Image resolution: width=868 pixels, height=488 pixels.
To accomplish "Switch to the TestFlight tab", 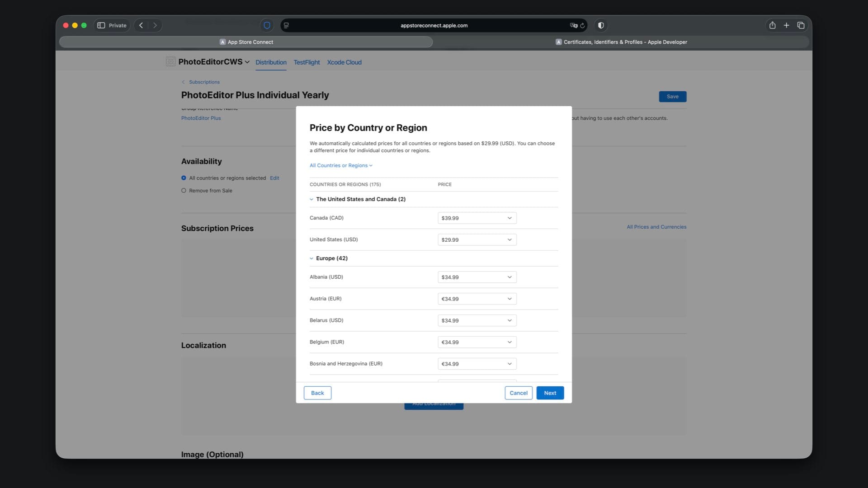I will pos(307,62).
